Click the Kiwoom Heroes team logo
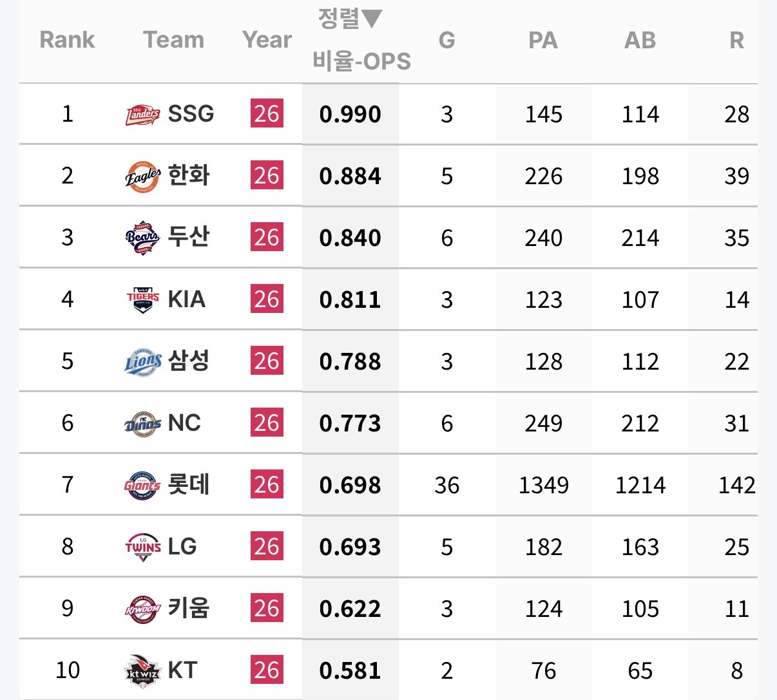Image resolution: width=777 pixels, height=700 pixels. click(143, 609)
